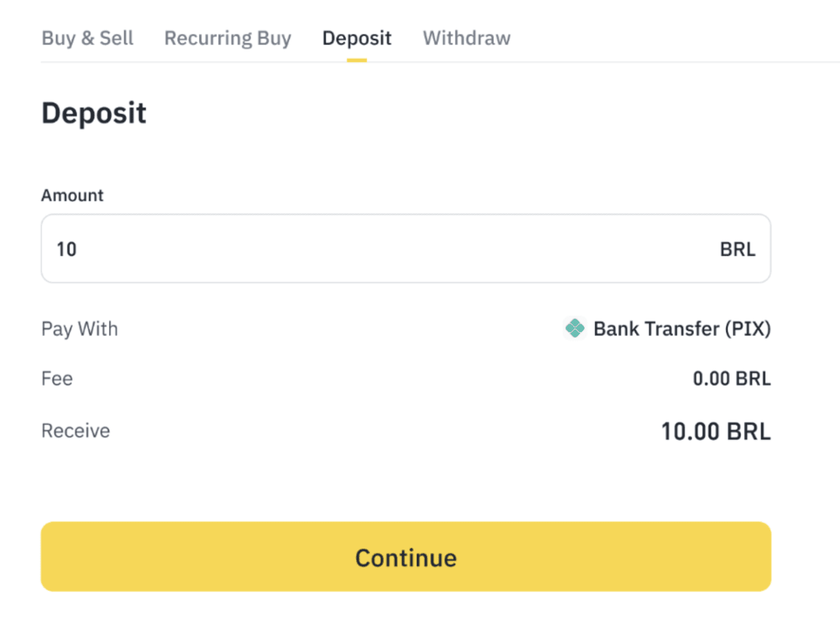Select the 10.00 BRL receive total

click(x=715, y=432)
